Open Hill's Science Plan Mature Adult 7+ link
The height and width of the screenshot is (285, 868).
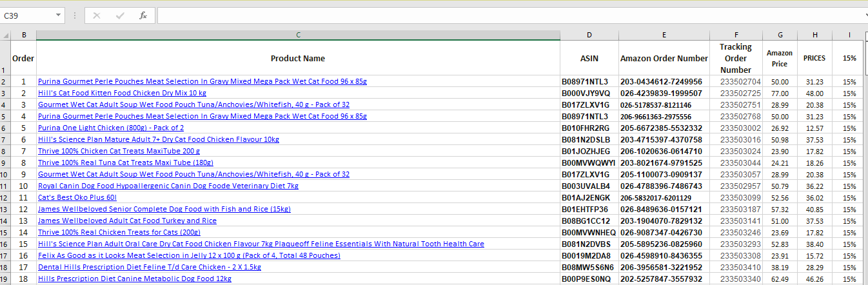coord(159,139)
